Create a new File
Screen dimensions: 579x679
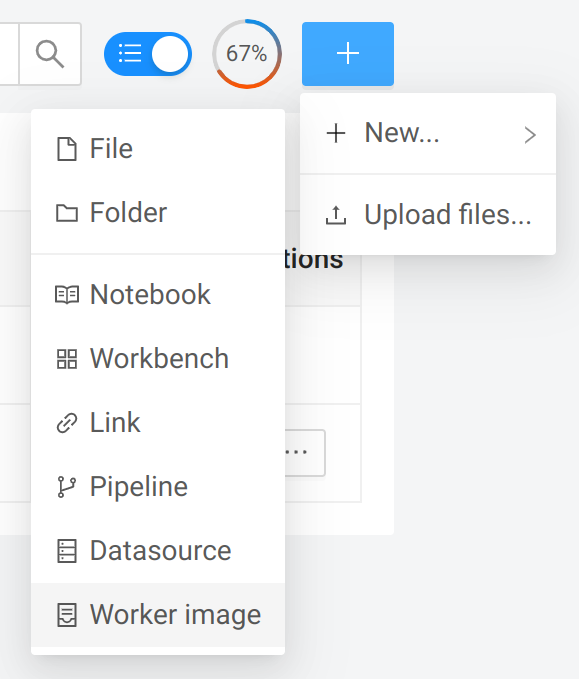158,149
